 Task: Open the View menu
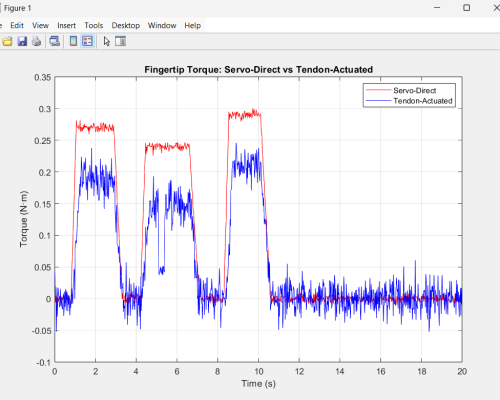[40, 25]
